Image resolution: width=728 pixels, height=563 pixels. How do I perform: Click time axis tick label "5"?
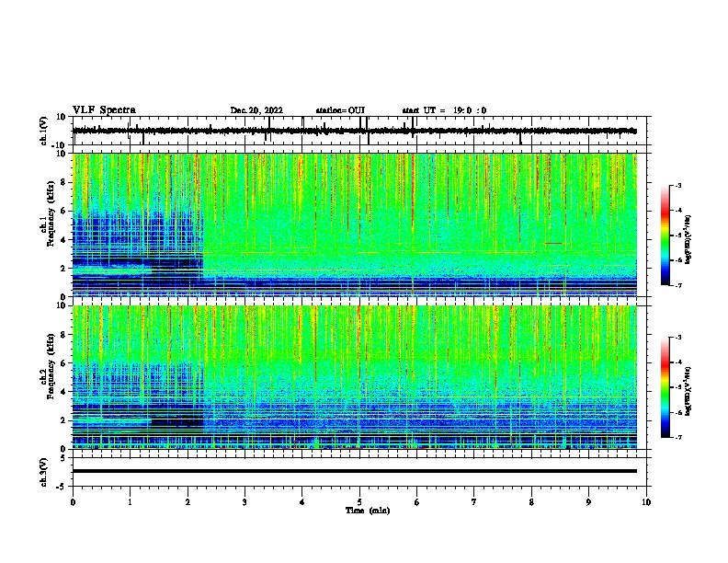[x=359, y=502]
